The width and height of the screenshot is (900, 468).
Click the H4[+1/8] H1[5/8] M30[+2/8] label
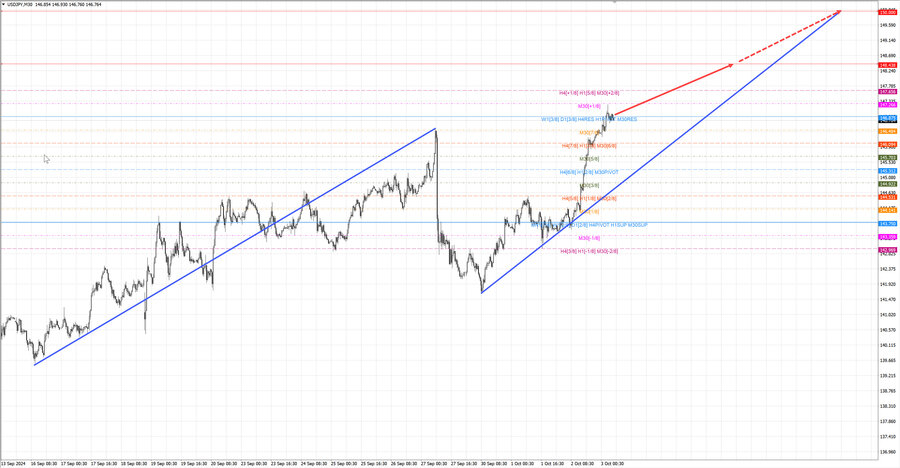click(589, 93)
